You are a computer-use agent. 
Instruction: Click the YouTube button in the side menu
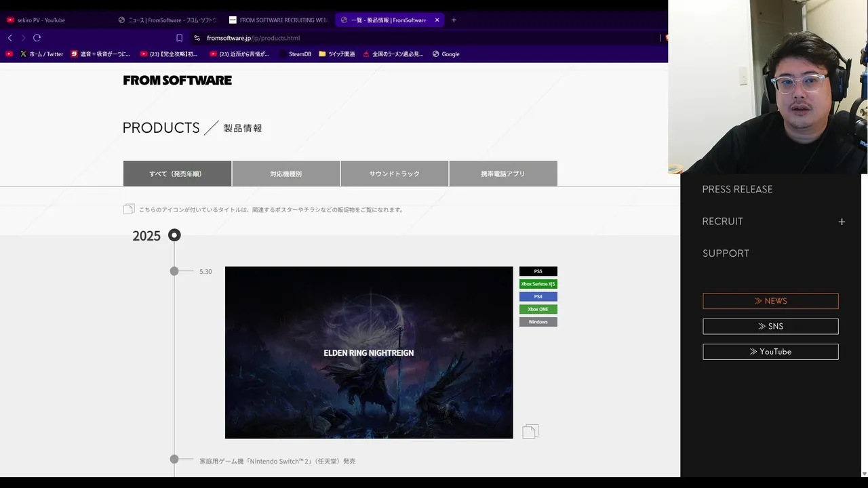770,352
